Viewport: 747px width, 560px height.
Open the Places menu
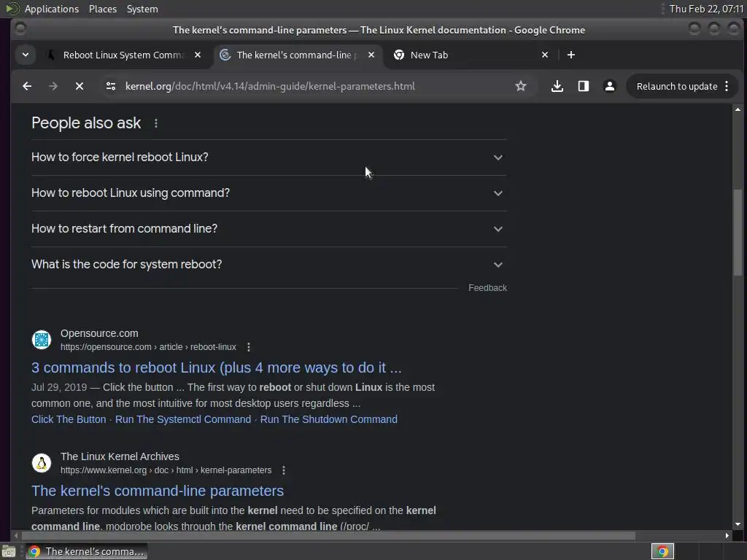[102, 9]
